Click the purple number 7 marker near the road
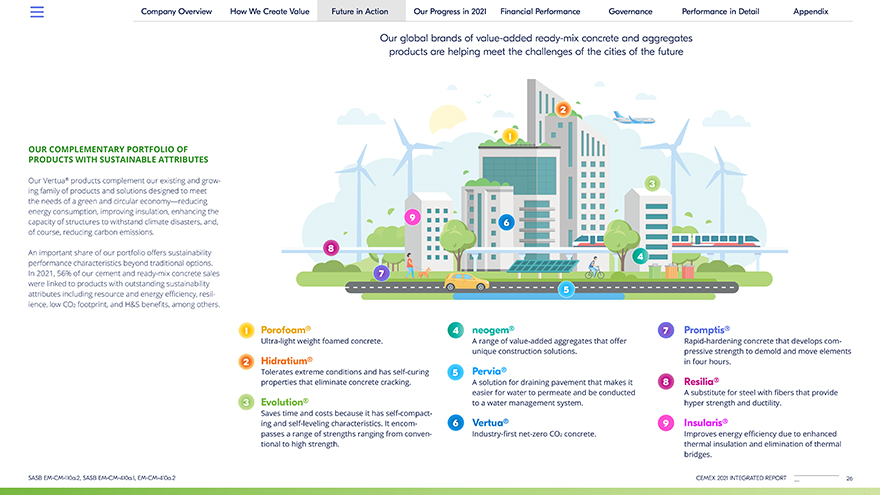880x495 pixels. 380,272
